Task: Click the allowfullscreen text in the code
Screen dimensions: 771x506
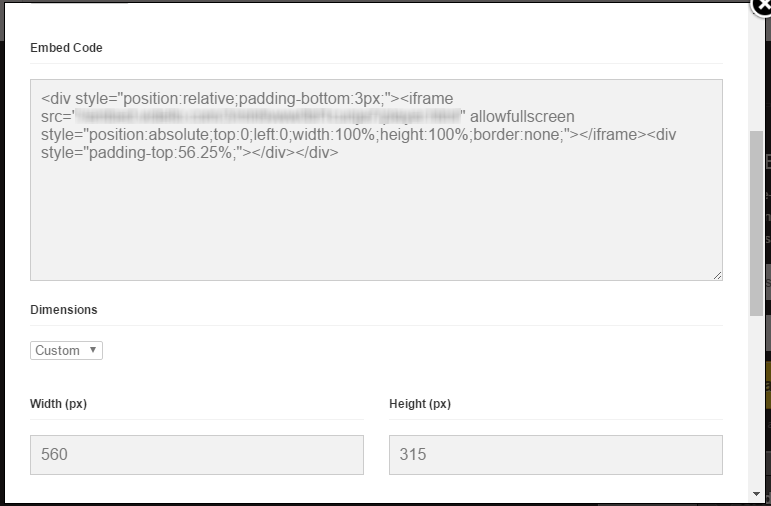Action: click(x=522, y=117)
